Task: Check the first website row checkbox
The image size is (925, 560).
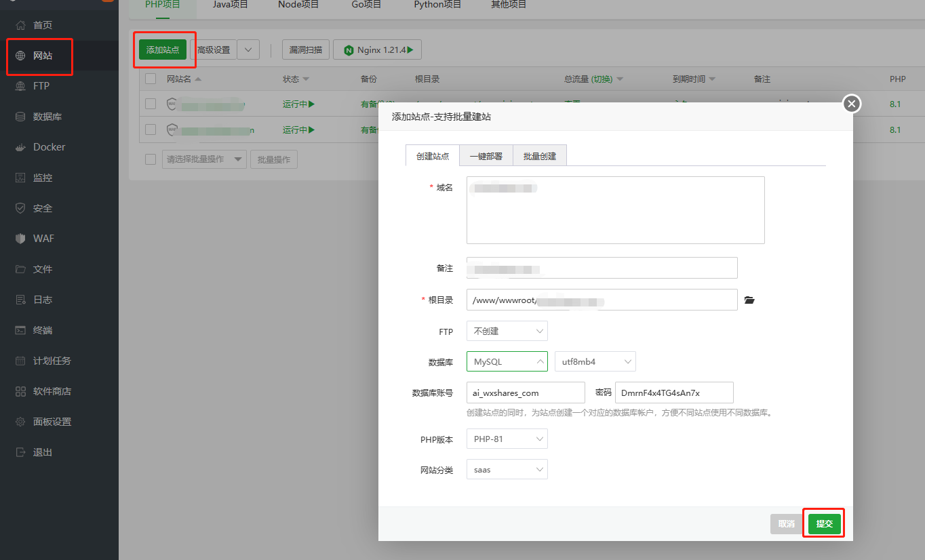Action: pos(151,104)
